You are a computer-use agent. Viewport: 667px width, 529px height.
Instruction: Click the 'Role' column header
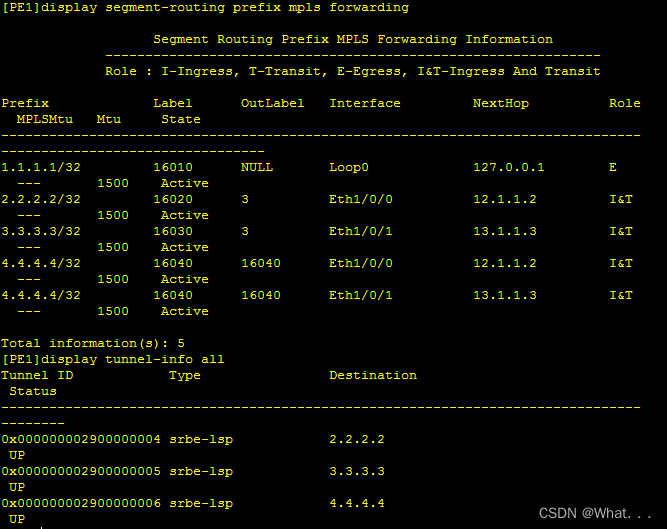(624, 103)
